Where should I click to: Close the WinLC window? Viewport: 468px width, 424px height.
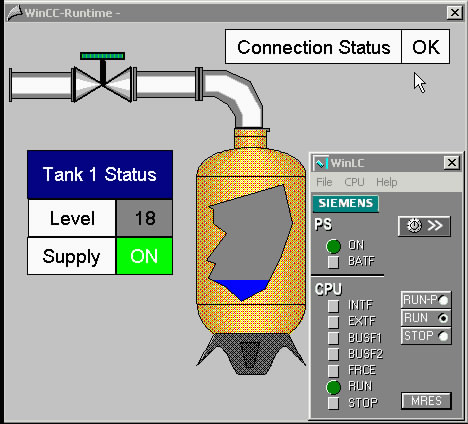coord(452,163)
